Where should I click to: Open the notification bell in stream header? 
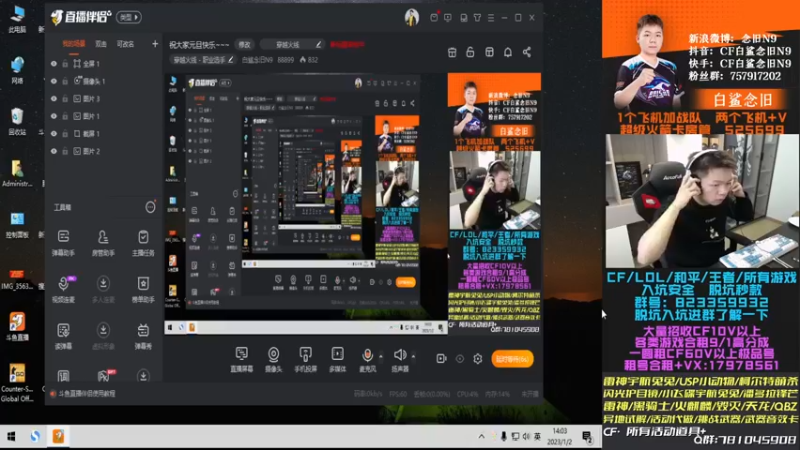[x=508, y=52]
